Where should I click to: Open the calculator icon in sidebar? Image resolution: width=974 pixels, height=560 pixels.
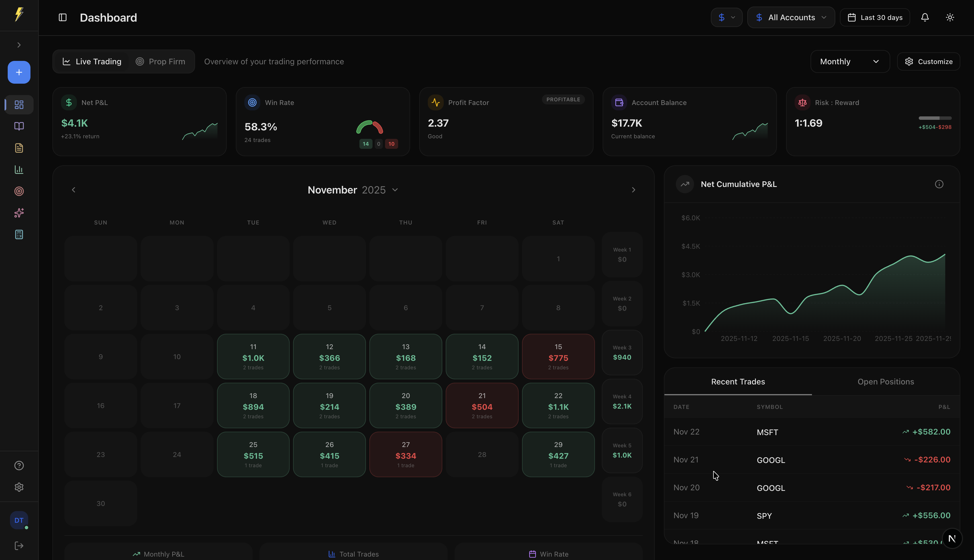click(x=19, y=235)
